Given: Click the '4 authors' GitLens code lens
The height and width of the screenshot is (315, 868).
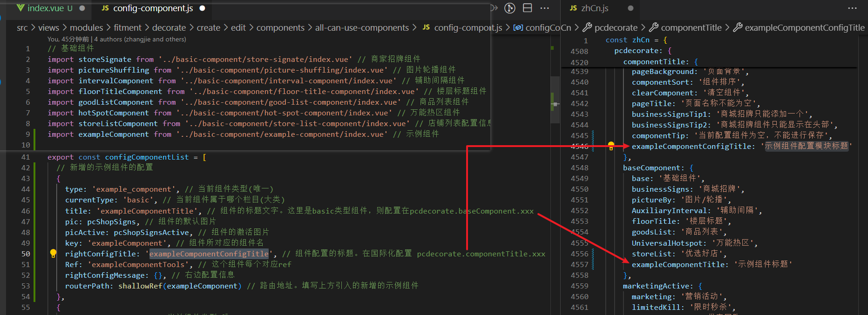Looking at the screenshot, I should pyautogui.click(x=140, y=40).
